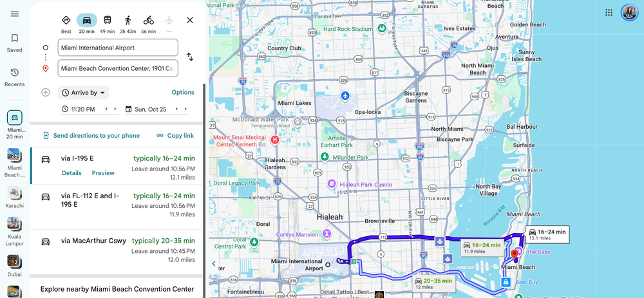Open the Arrive by dropdown

(x=83, y=93)
